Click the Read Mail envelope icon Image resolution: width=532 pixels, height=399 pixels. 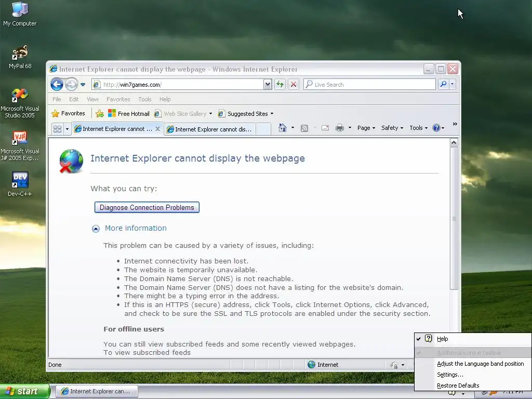click(325, 128)
